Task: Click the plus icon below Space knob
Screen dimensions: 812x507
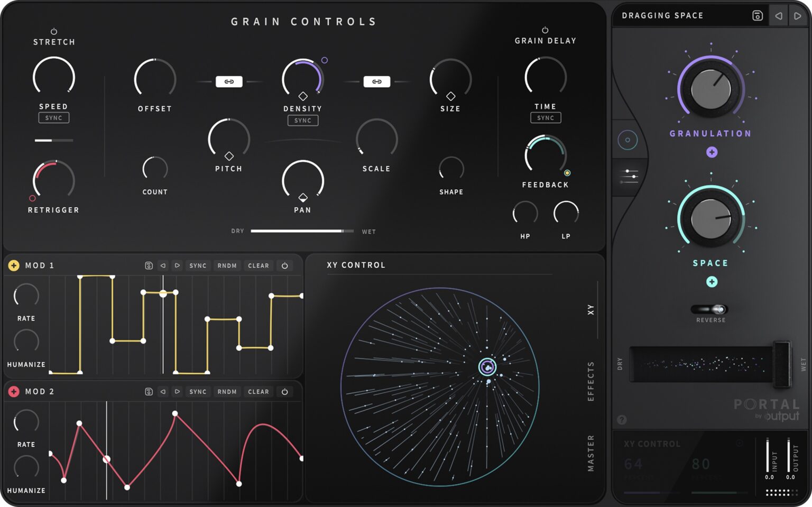Action: coord(712,282)
